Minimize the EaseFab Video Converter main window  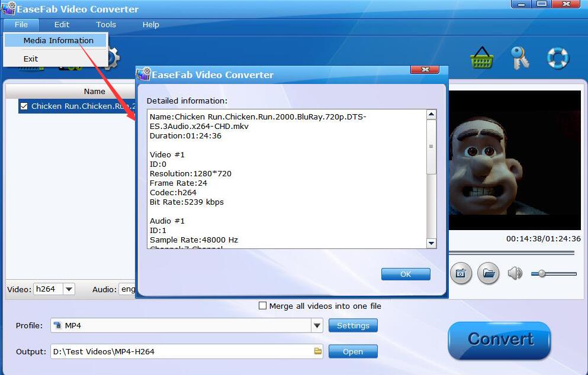pos(521,4)
